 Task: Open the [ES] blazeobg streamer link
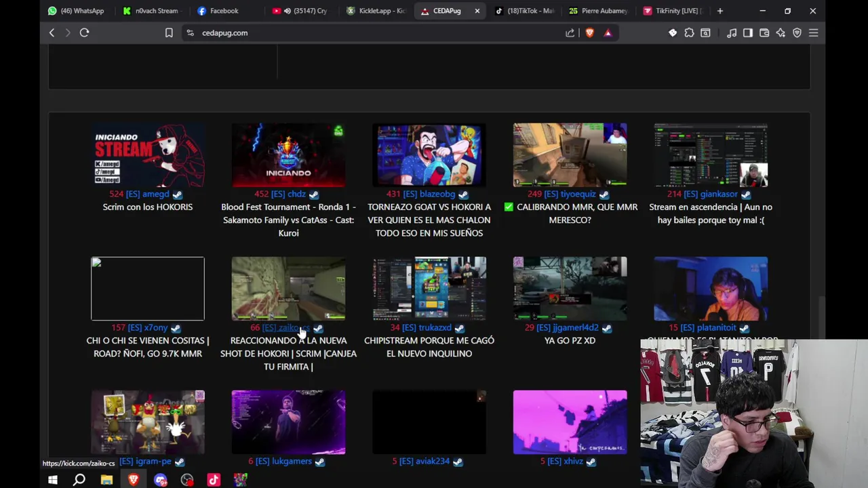(429, 194)
